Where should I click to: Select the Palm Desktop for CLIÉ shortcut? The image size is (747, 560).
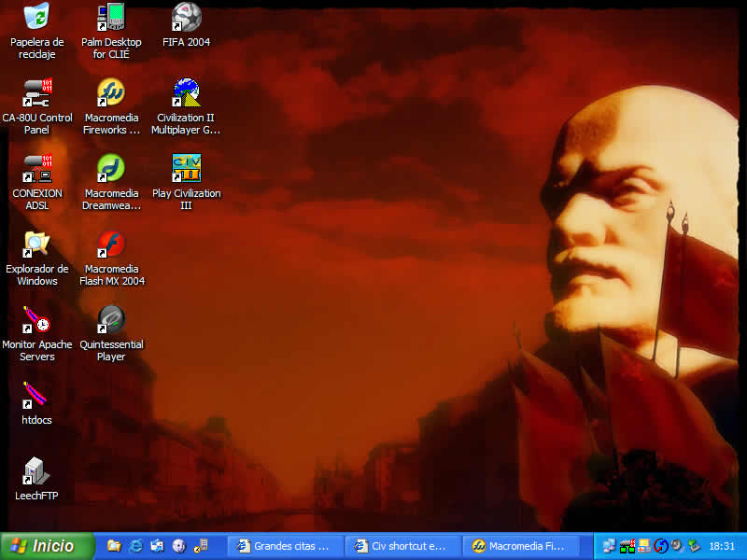pos(111,18)
